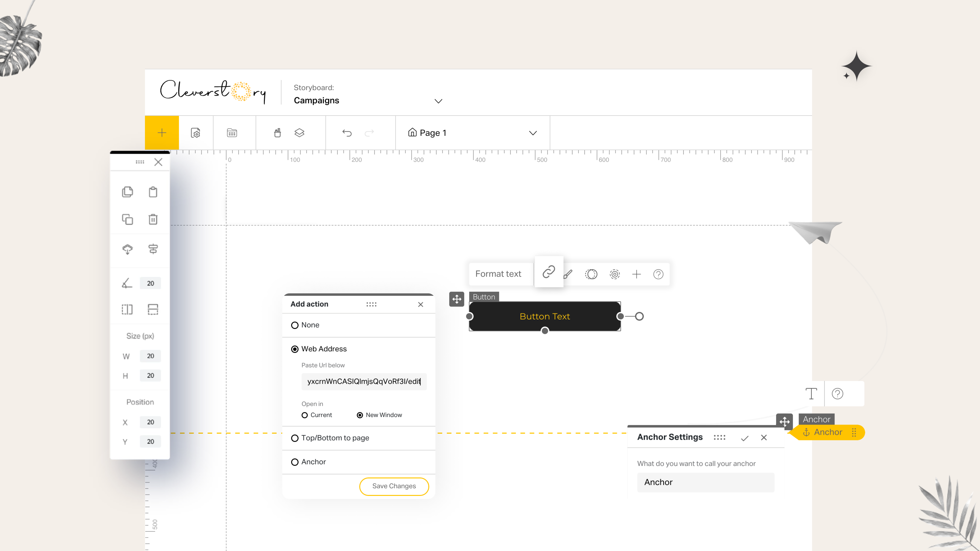Screen dimensions: 980x551
Task: Click left resize handle of button
Action: coord(469,316)
